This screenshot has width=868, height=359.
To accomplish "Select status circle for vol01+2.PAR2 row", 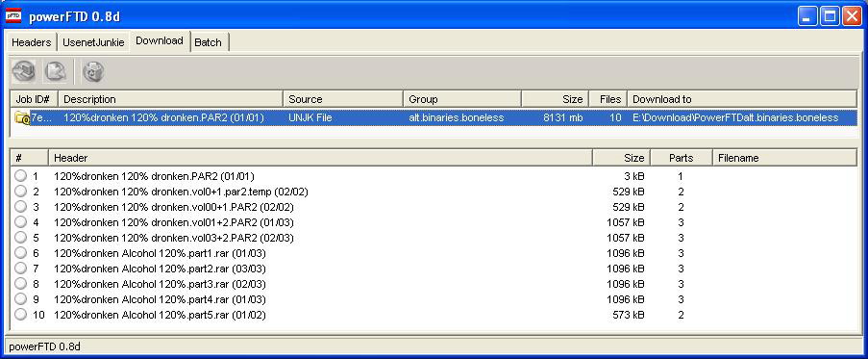I will [20, 222].
